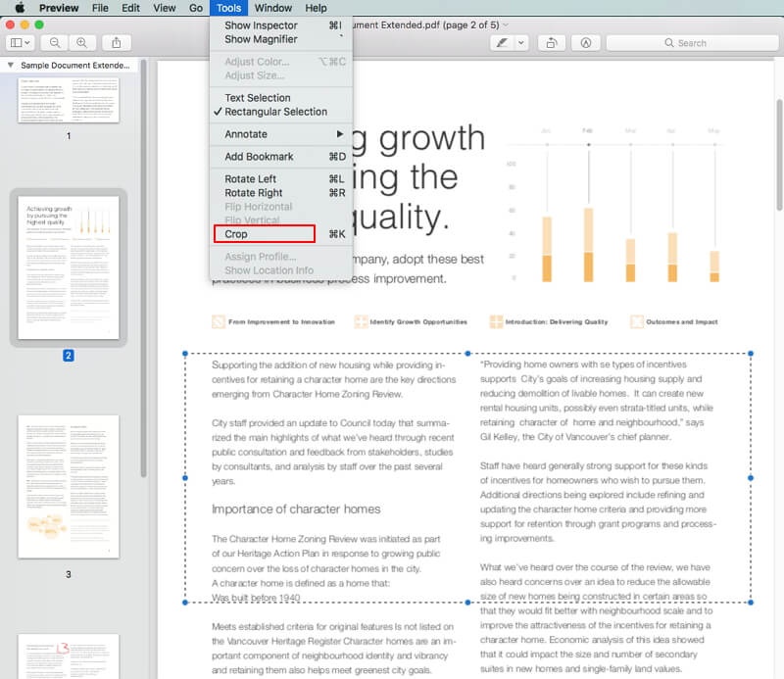This screenshot has height=679, width=784.
Task: Click the zoom out magnifier icon
Action: click(x=55, y=43)
